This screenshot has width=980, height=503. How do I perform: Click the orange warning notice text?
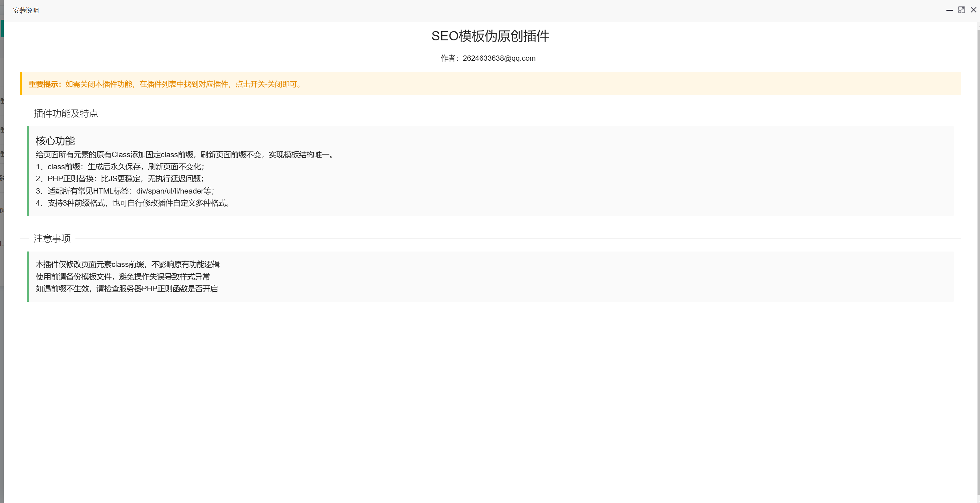coord(183,84)
